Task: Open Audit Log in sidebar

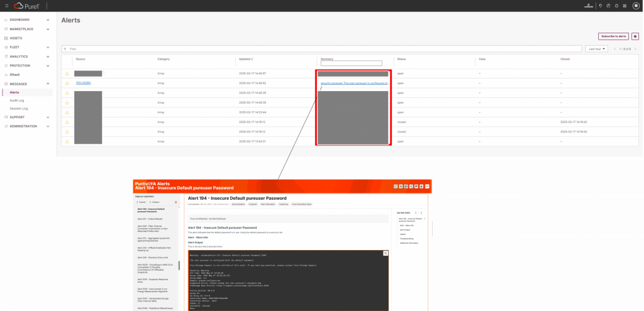Action: (17, 101)
